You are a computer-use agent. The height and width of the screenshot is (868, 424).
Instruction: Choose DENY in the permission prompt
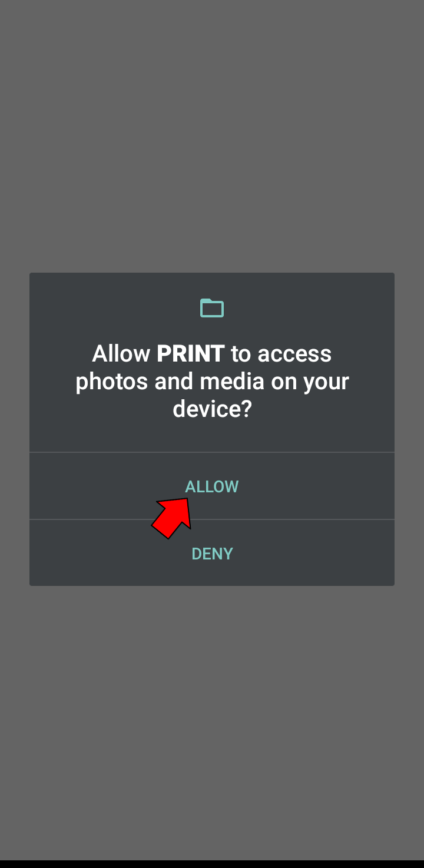pos(212,553)
